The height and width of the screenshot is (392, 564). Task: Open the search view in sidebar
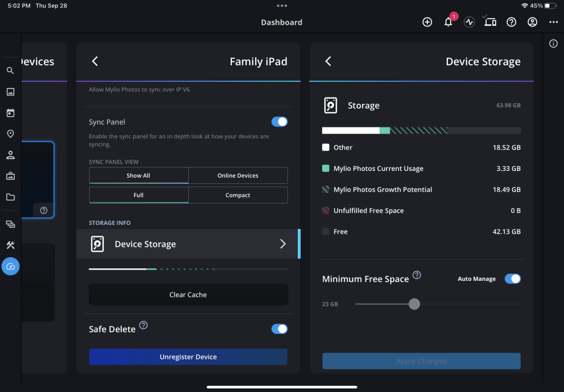click(10, 71)
